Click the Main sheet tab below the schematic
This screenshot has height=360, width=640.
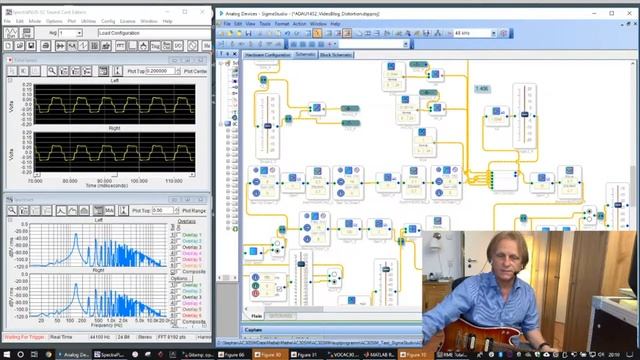coord(256,316)
